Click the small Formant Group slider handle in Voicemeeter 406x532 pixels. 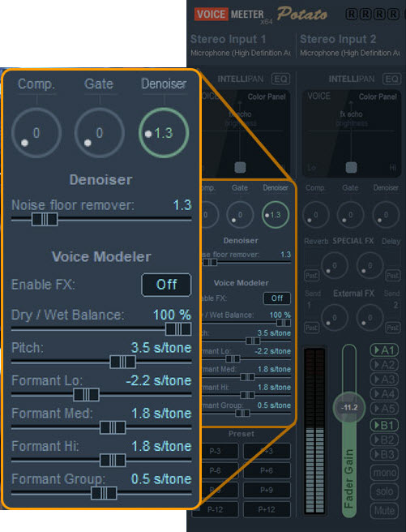click(242, 413)
